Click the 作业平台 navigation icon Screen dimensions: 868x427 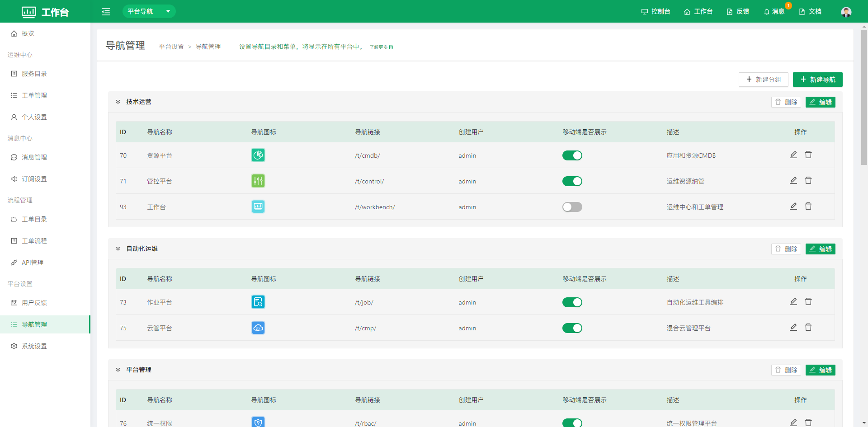(258, 302)
